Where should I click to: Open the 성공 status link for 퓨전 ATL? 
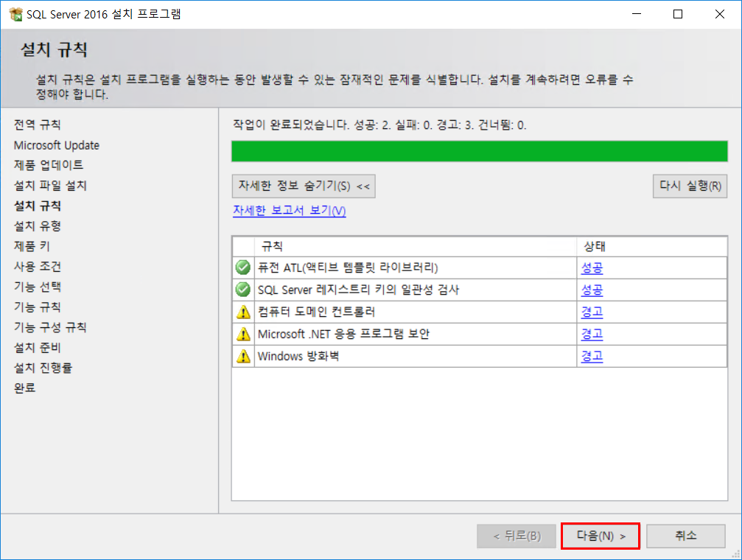tap(592, 268)
